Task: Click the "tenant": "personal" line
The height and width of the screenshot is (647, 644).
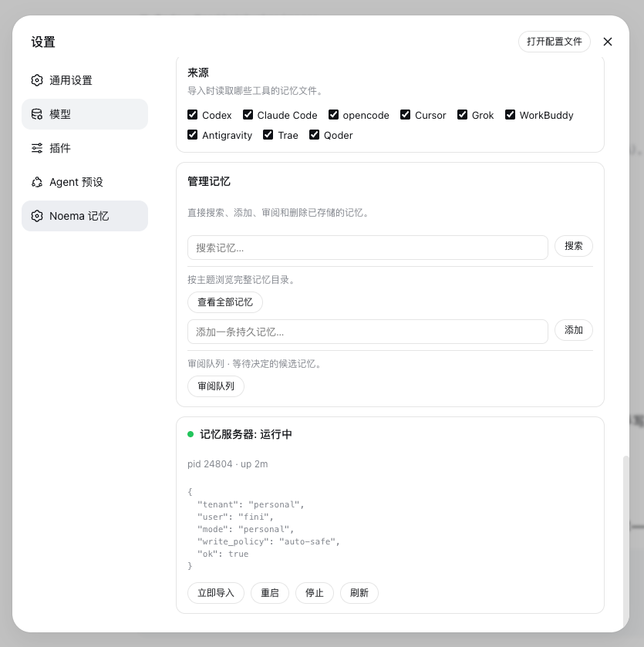Action: (251, 504)
